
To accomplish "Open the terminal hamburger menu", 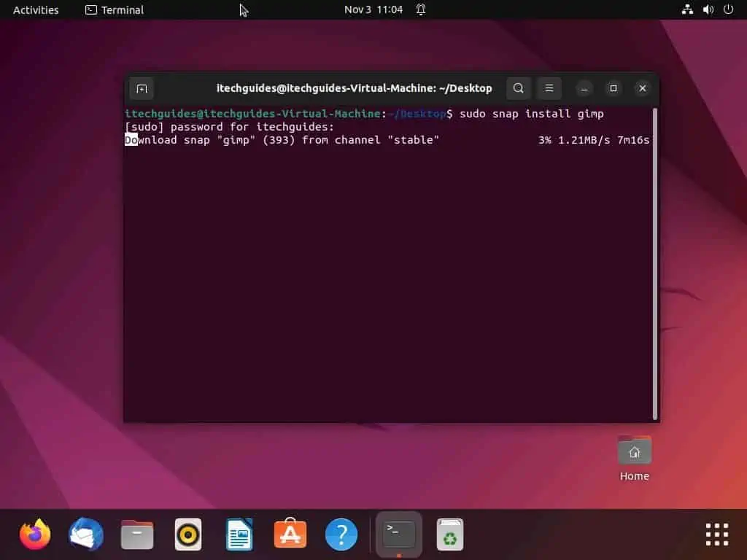I will 549,88.
